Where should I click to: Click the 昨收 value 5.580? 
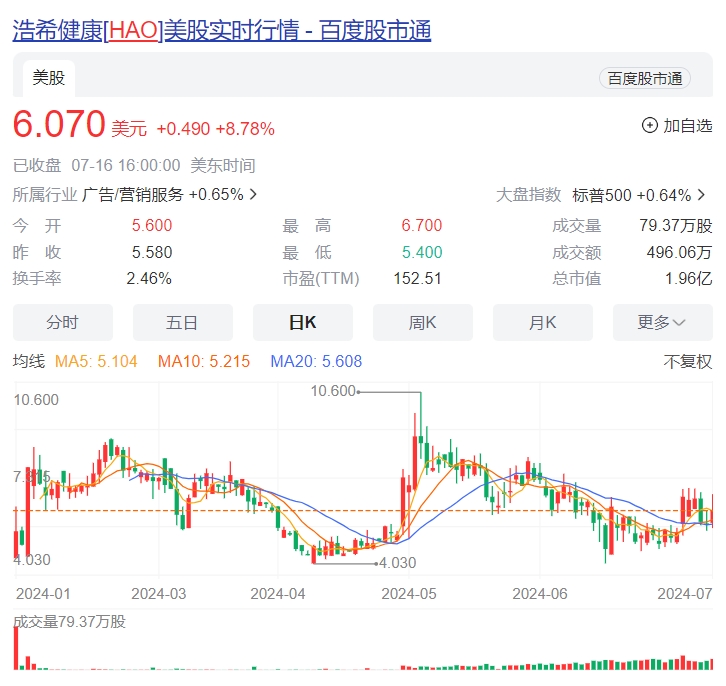coord(152,252)
